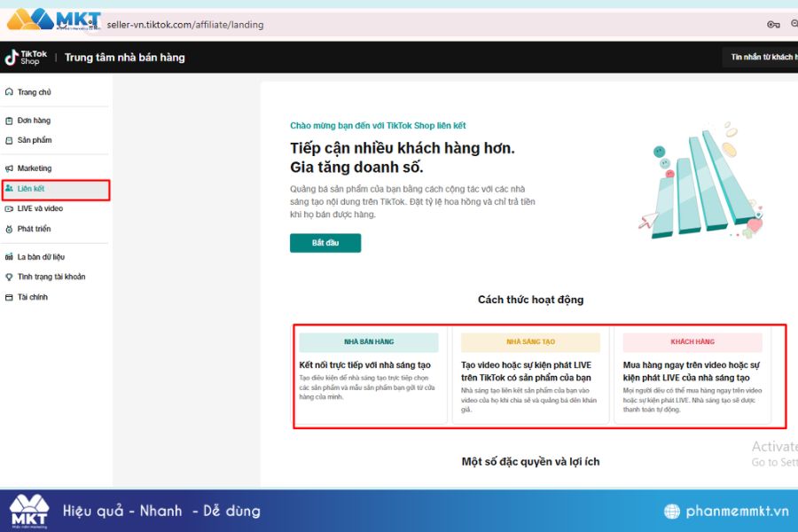The height and width of the screenshot is (532, 798).
Task: Go to Phát triển menu item
Action: point(34,229)
